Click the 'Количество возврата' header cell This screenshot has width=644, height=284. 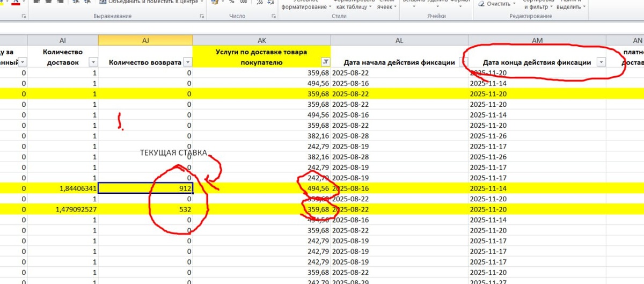pyautogui.click(x=145, y=56)
